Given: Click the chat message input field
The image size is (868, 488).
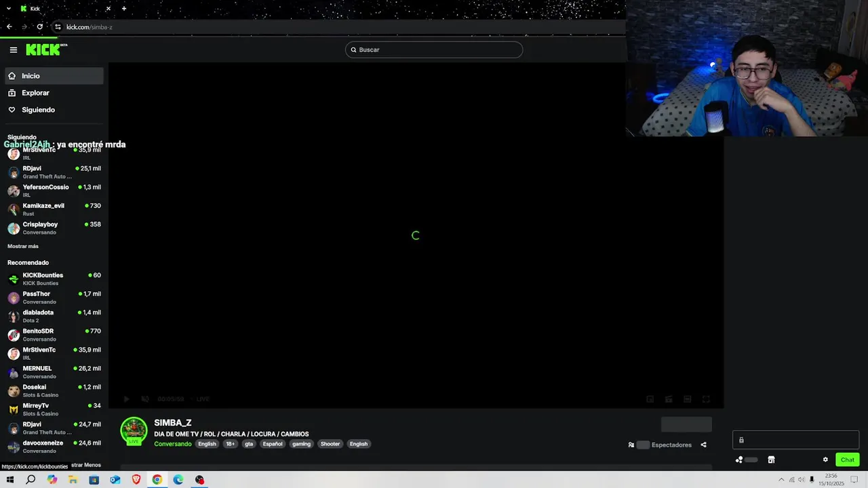Looking at the screenshot, I should point(795,440).
